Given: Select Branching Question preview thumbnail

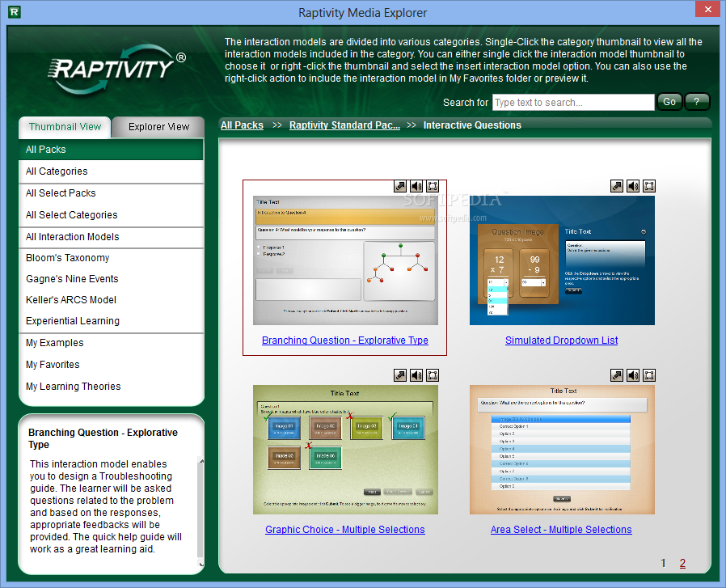Looking at the screenshot, I should click(345, 260).
